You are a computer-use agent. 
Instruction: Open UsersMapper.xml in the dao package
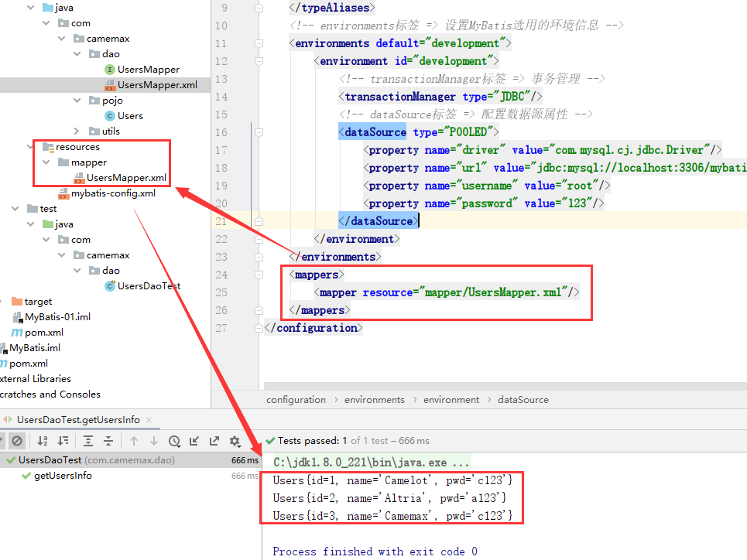tap(157, 85)
